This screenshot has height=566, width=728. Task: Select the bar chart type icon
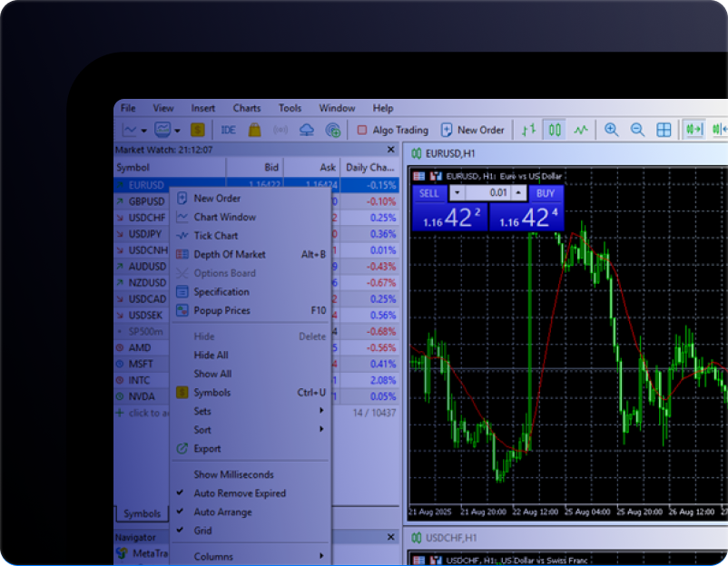[527, 130]
